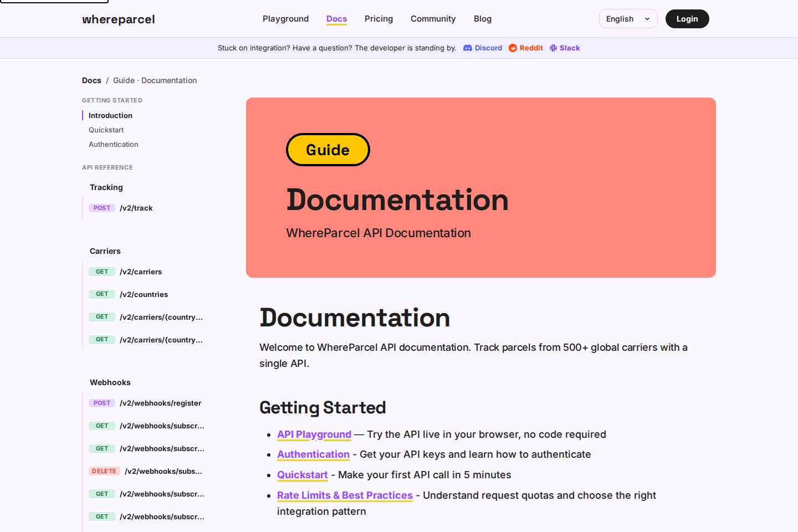This screenshot has height=532, width=798.
Task: Open the Pricing nav item
Action: [x=378, y=19]
